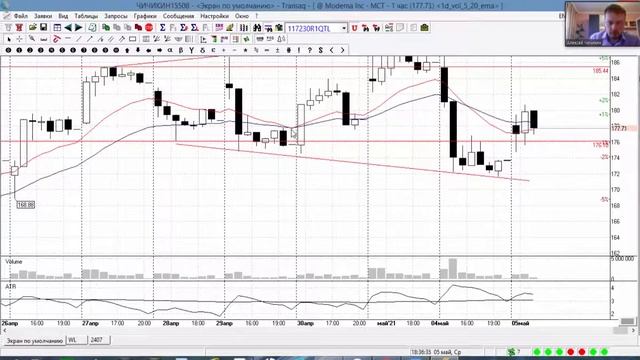Open the Запросы menu

(116, 16)
